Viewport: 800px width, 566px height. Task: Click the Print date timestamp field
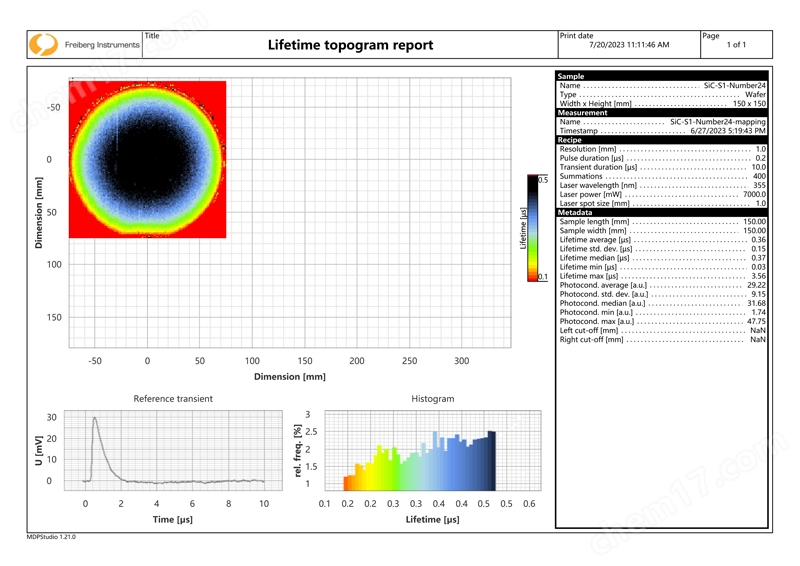(628, 45)
